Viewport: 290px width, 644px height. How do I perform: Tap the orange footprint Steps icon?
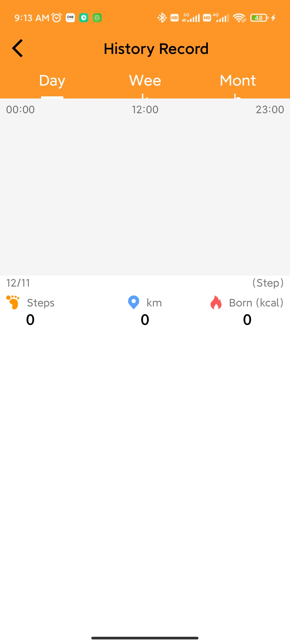[x=13, y=302]
